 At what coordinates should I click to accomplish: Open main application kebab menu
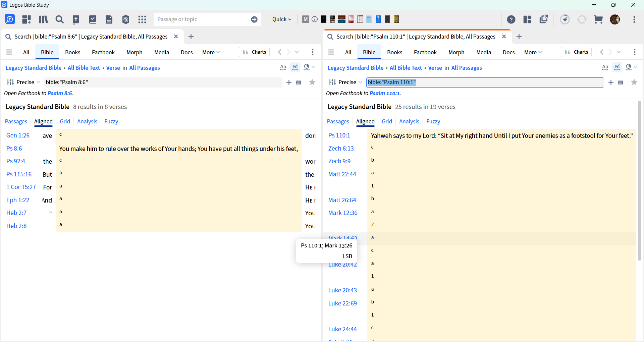[x=634, y=19]
